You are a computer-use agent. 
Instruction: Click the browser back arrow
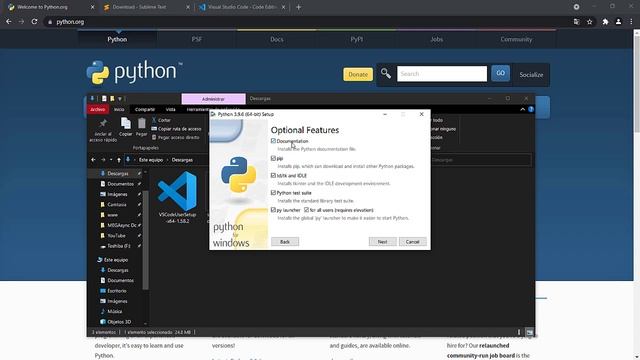coord(9,22)
